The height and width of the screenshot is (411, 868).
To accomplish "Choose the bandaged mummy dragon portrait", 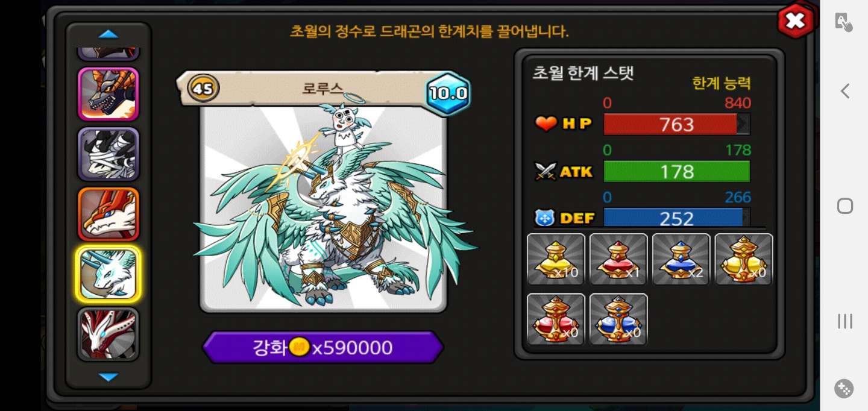I will (x=108, y=154).
